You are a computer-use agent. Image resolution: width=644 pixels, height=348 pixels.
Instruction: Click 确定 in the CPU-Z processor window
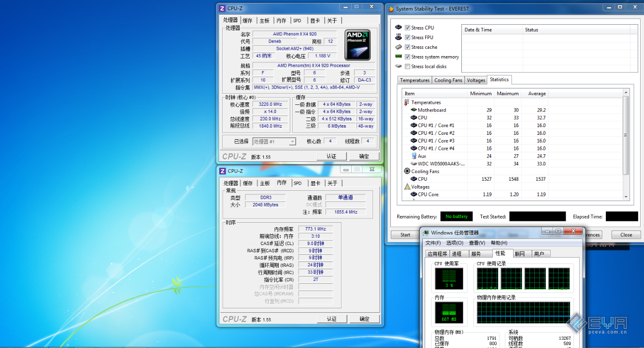coord(364,156)
